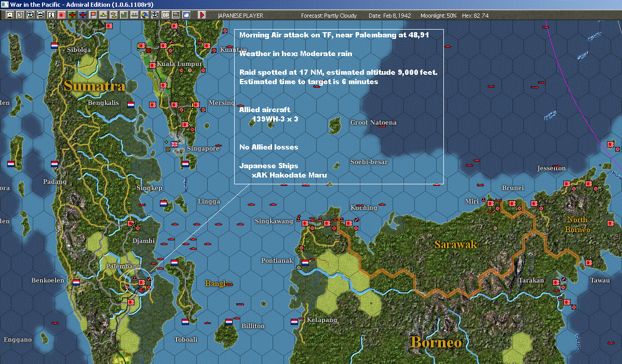The width and height of the screenshot is (622, 364).
Task: Select the Japanese base icon at Djambi
Action: click(x=130, y=223)
